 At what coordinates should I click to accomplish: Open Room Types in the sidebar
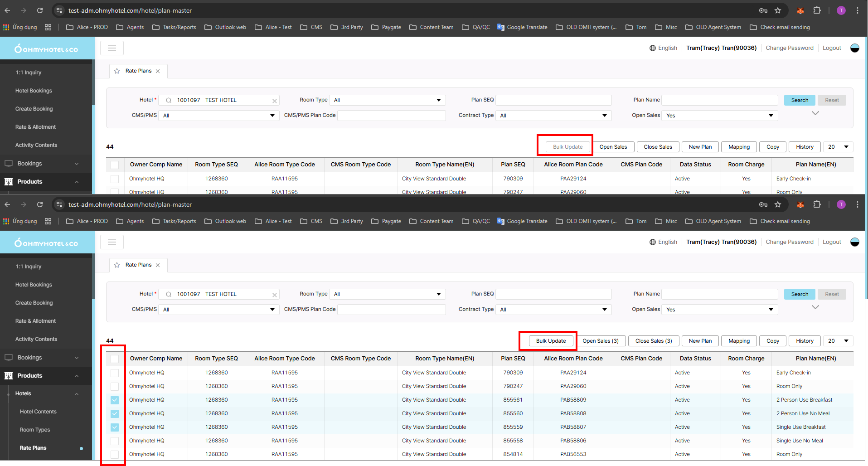pos(35,430)
